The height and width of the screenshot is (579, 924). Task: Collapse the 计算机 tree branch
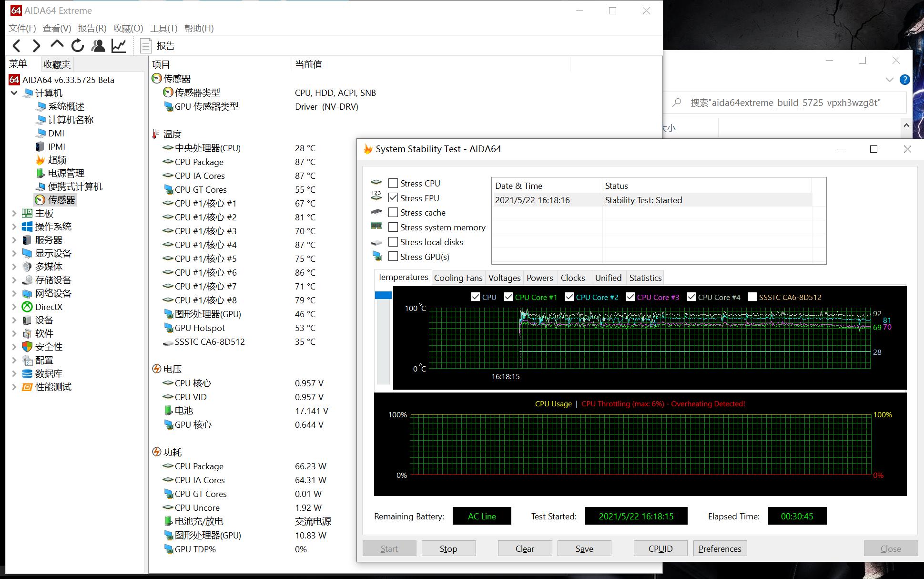pos(14,93)
